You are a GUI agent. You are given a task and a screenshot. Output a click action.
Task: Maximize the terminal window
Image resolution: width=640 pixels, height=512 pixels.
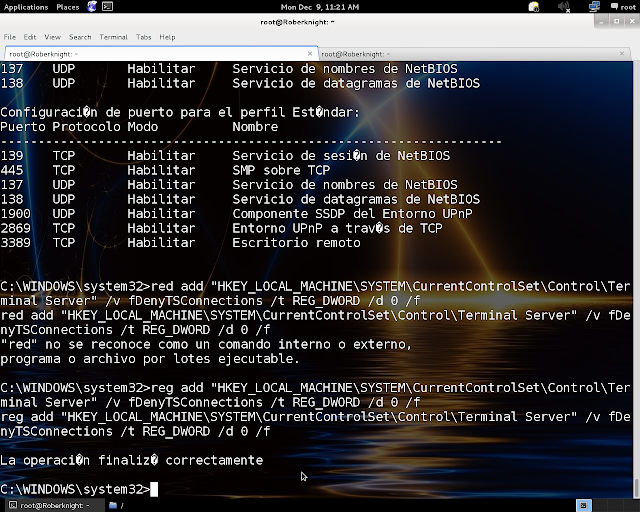[617, 22]
